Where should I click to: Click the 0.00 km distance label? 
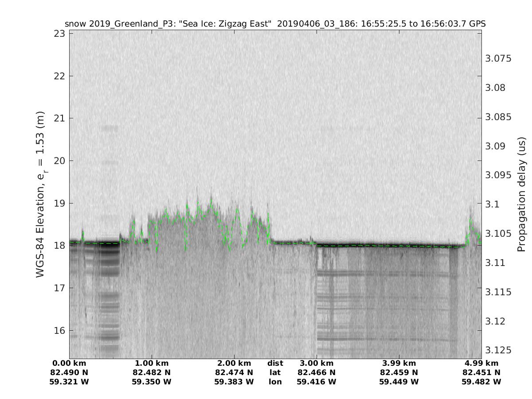click(69, 364)
